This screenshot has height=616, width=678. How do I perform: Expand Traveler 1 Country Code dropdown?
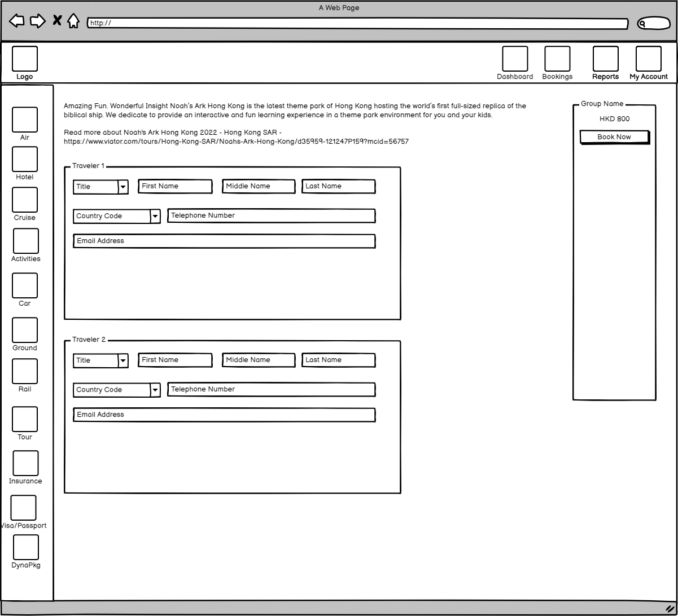155,216
